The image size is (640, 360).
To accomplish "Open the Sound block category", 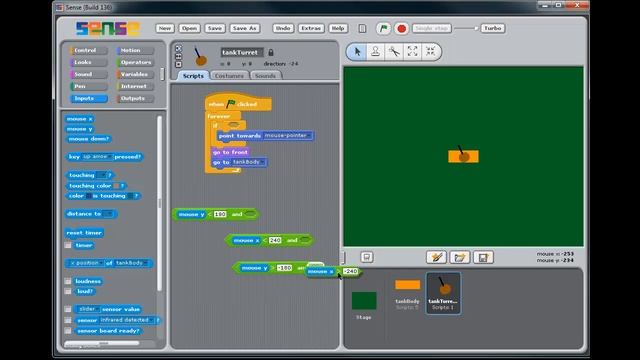I will (88, 74).
